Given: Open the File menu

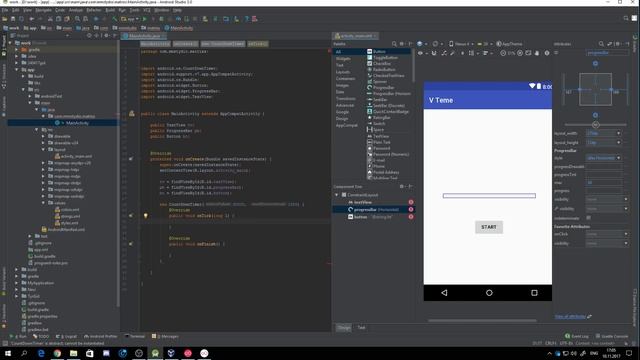Looking at the screenshot, I should pyautogui.click(x=4, y=10).
